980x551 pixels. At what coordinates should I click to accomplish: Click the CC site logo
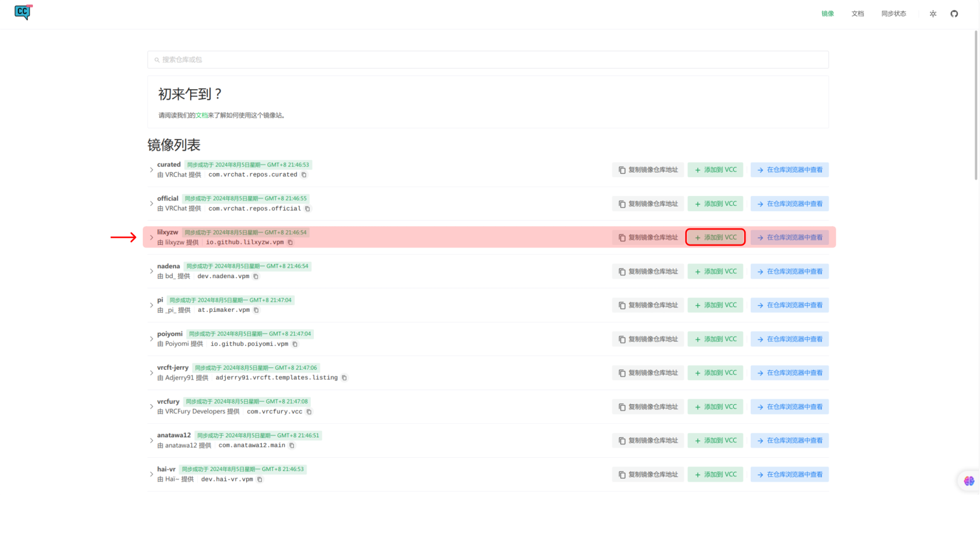pyautogui.click(x=23, y=12)
